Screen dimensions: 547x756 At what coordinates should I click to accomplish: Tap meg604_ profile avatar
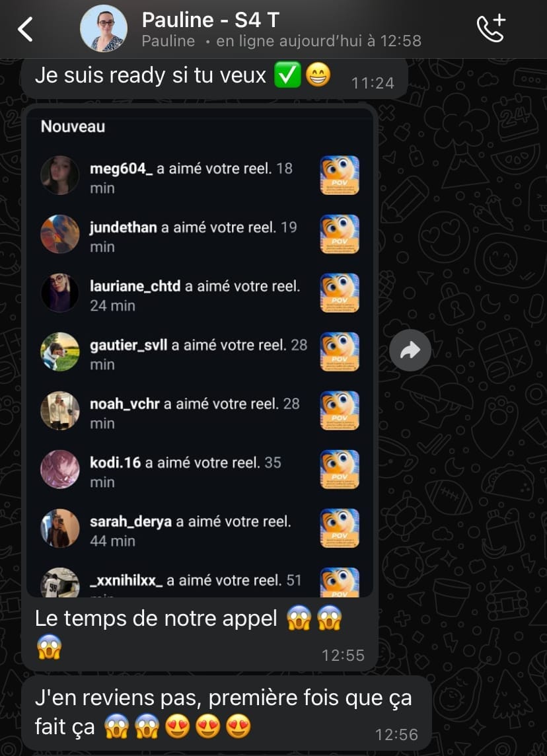coord(59,175)
